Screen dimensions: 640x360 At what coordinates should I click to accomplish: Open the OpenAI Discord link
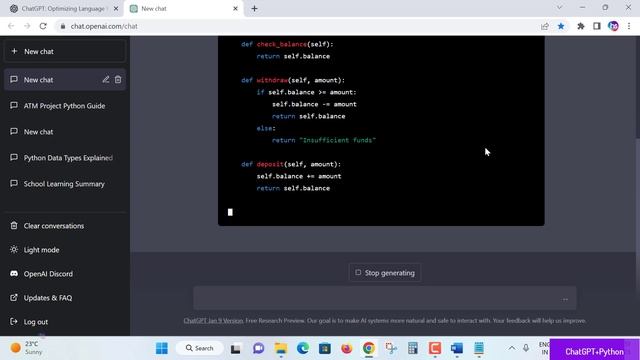65,274
